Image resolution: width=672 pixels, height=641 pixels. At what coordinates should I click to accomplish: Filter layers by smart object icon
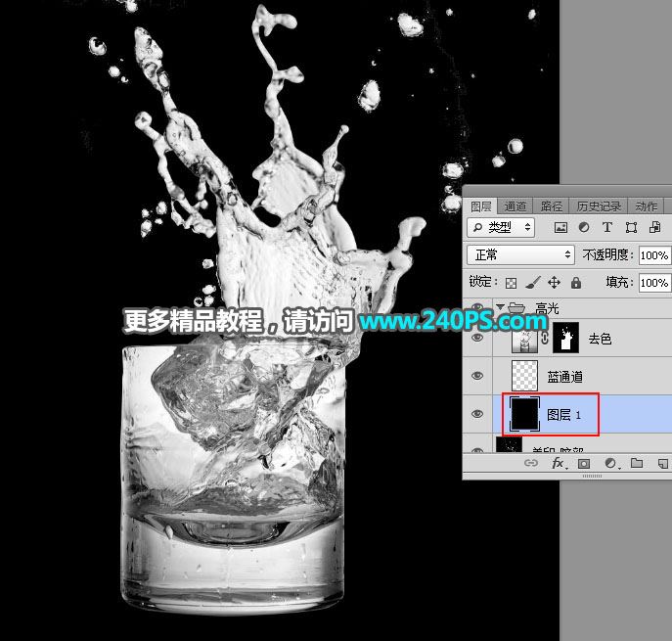pyautogui.click(x=654, y=227)
